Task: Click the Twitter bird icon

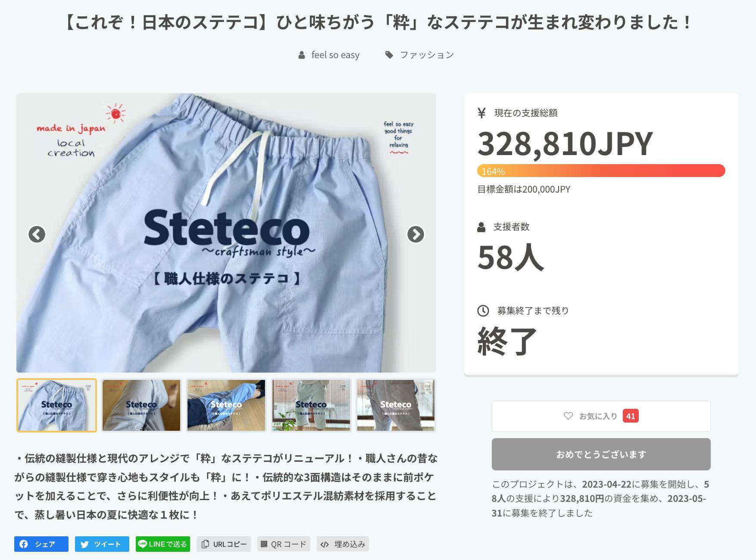Action: click(x=84, y=544)
